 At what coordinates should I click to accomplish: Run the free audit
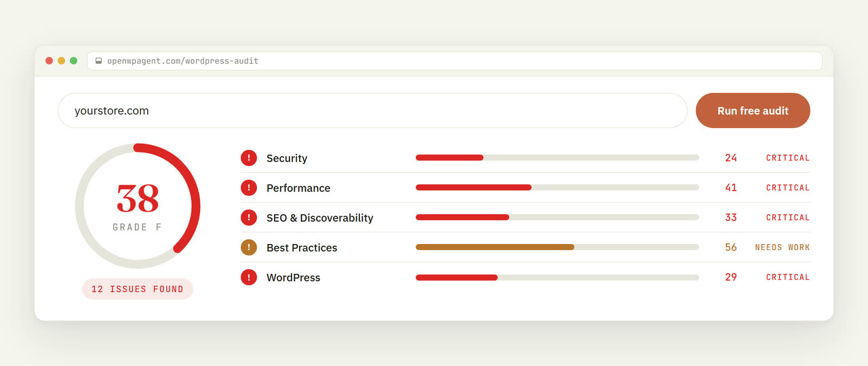point(753,110)
